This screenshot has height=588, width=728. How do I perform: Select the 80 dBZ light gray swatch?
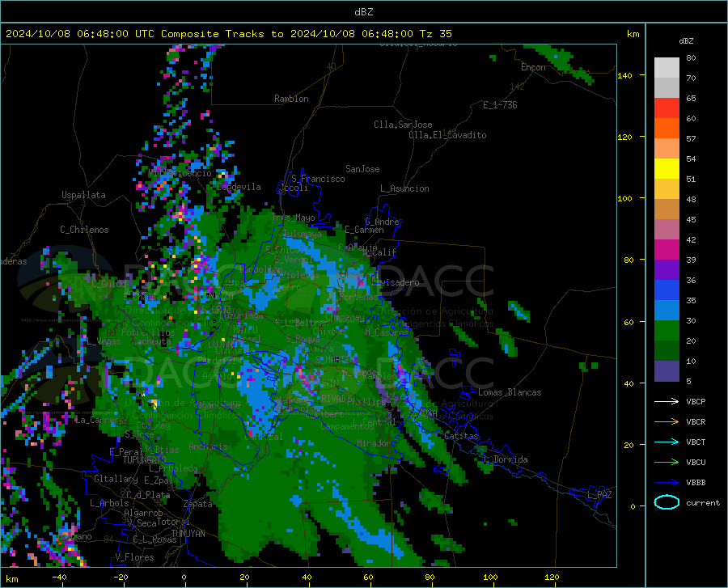coord(667,68)
